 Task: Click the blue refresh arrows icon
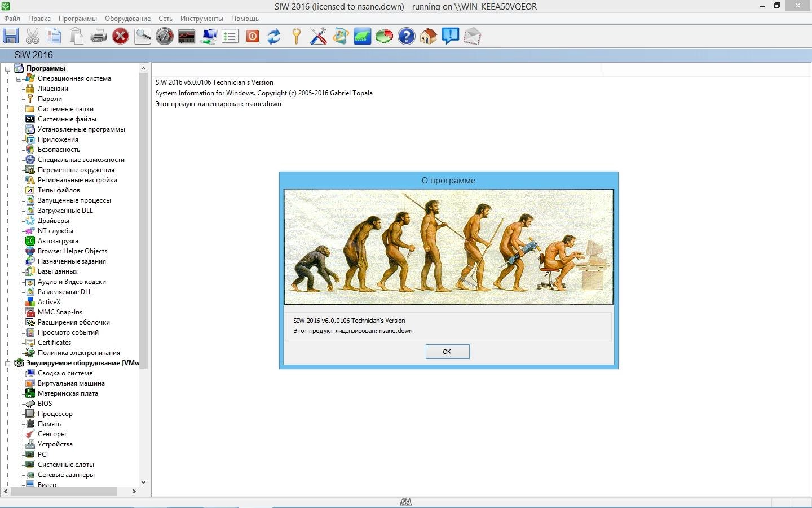point(274,37)
